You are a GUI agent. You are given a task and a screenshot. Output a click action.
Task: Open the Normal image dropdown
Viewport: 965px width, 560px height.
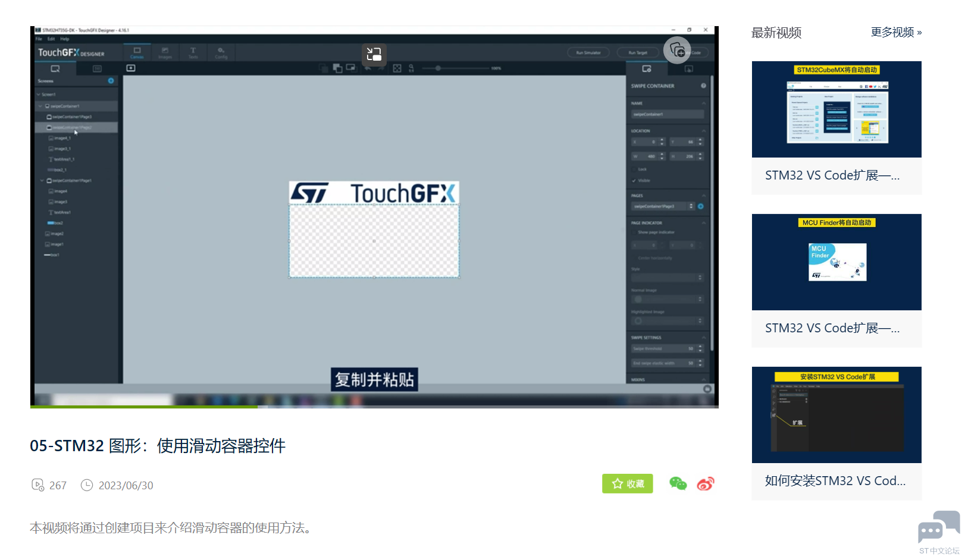click(668, 299)
